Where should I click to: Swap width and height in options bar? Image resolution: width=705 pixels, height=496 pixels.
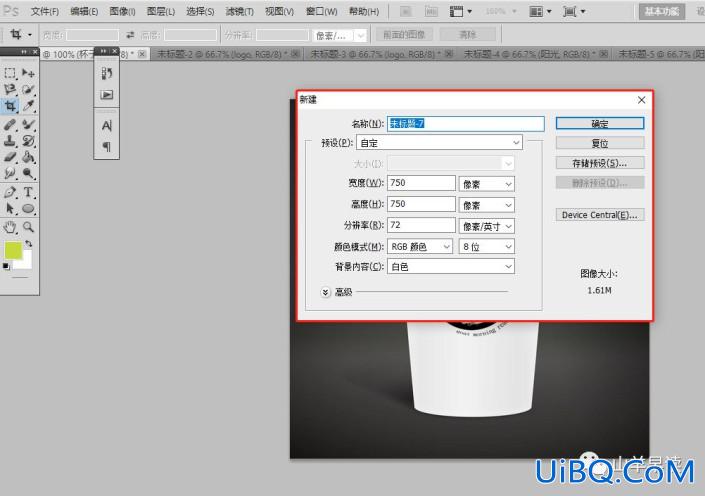point(130,35)
